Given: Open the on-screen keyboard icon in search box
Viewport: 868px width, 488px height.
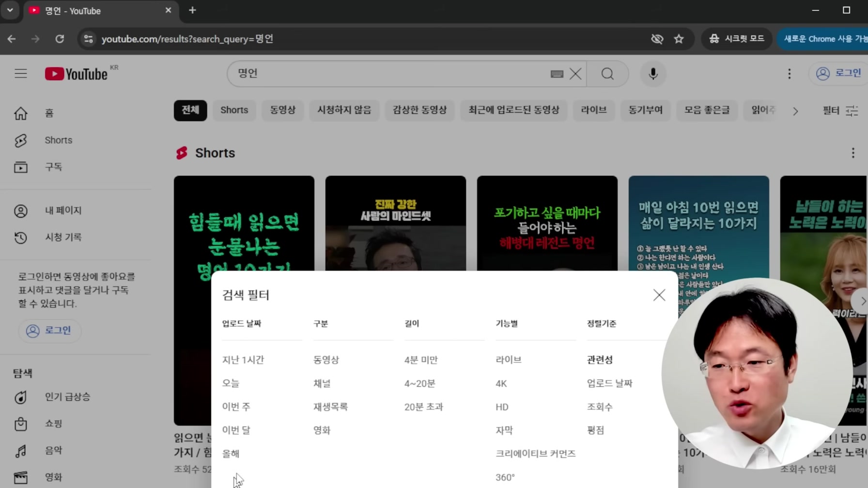Looking at the screenshot, I should (x=557, y=74).
